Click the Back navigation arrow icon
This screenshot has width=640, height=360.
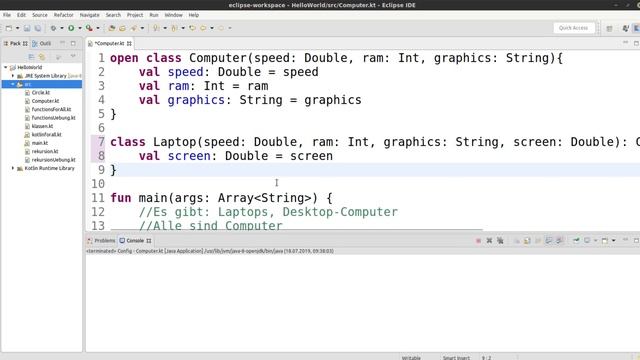click(203, 28)
